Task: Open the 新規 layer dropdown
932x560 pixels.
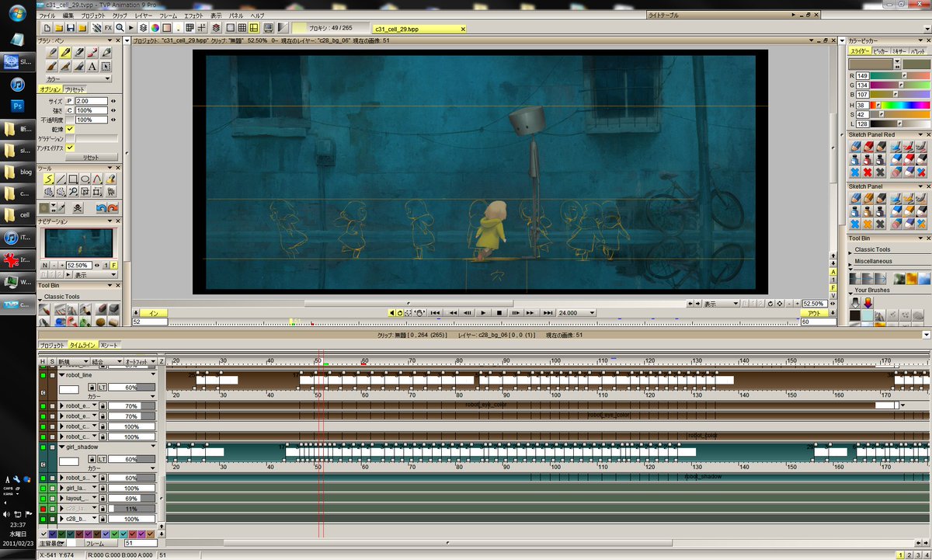Action: click(72, 362)
